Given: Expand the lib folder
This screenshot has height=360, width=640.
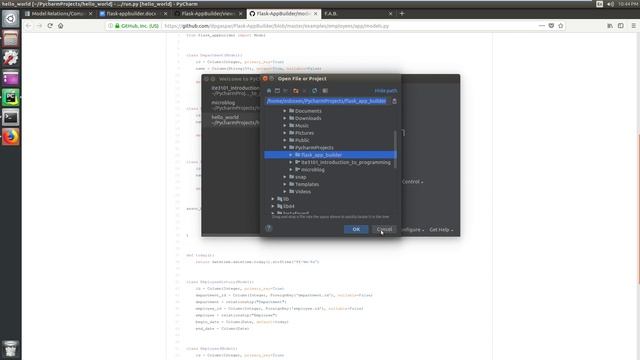Looking at the screenshot, I should [273, 199].
